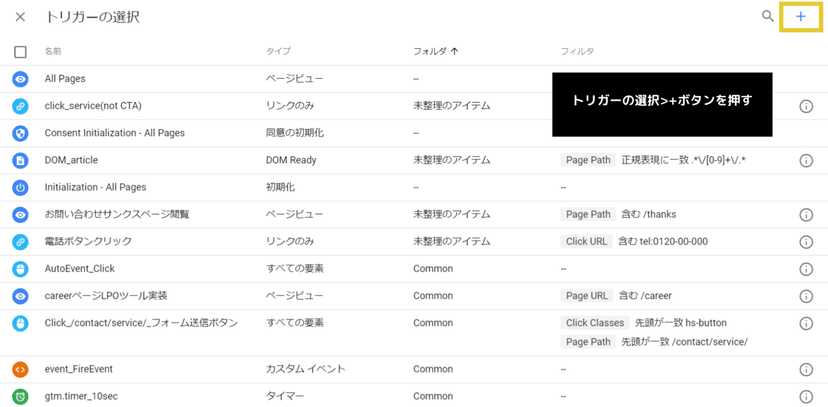828x407 pixels.
Task: Click the 初期化 type cell
Action: pyautogui.click(x=280, y=187)
